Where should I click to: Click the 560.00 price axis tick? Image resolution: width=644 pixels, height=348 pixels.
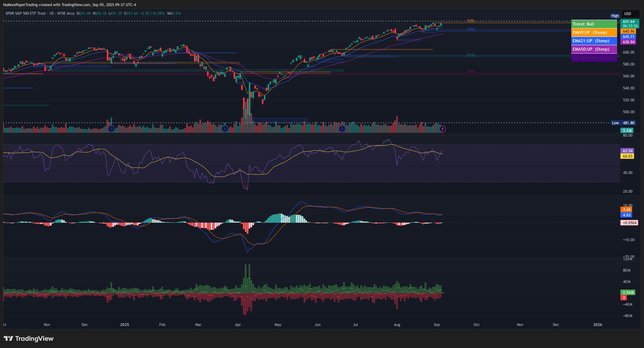point(628,76)
